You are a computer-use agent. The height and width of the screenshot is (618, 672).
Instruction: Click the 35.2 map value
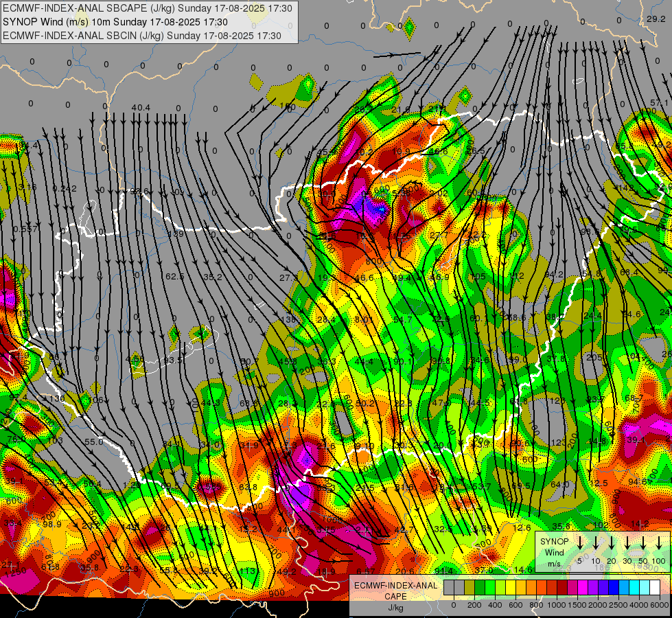pyautogui.click(x=213, y=277)
